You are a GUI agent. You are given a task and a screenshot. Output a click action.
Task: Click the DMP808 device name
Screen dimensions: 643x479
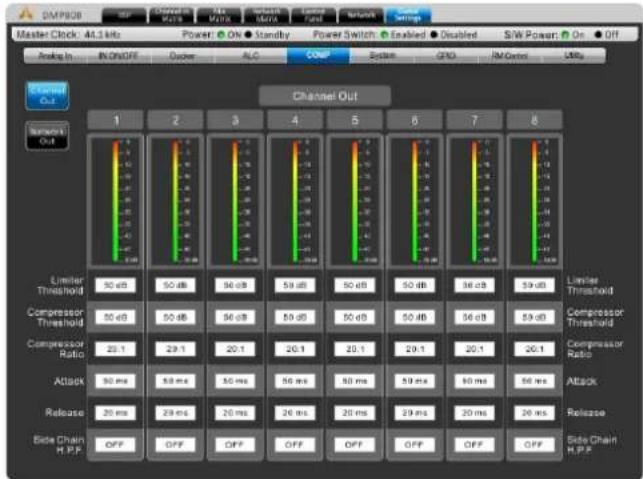click(62, 16)
